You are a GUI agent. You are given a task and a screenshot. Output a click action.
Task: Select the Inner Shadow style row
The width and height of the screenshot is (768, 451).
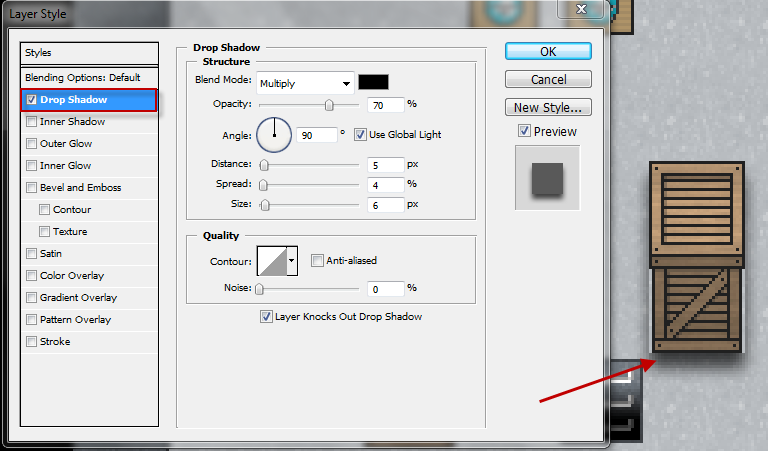(89, 121)
